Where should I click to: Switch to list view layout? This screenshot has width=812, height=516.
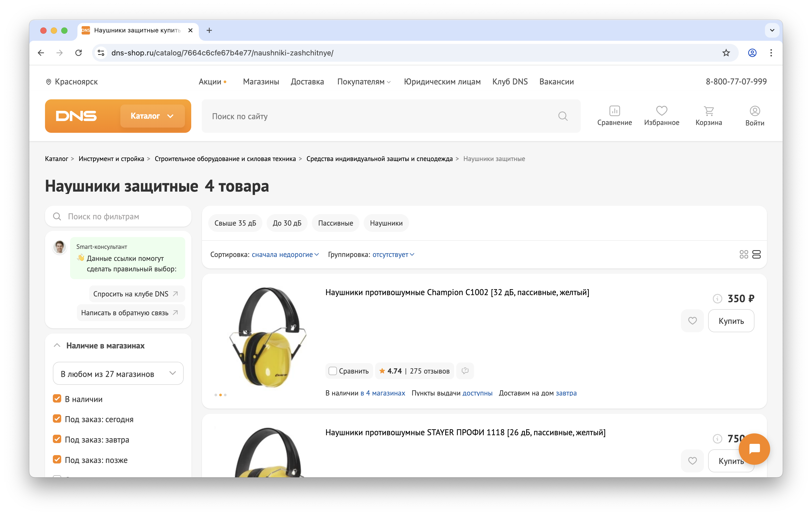(756, 254)
